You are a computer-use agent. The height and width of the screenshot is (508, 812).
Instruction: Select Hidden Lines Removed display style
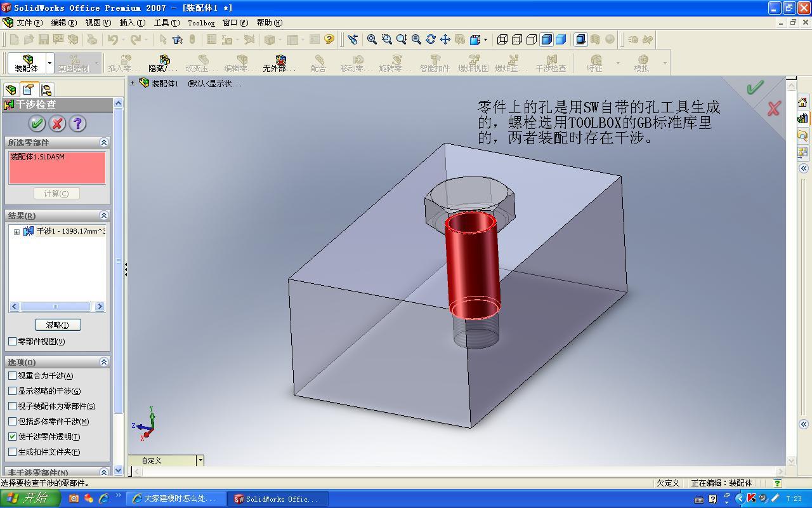(532, 39)
